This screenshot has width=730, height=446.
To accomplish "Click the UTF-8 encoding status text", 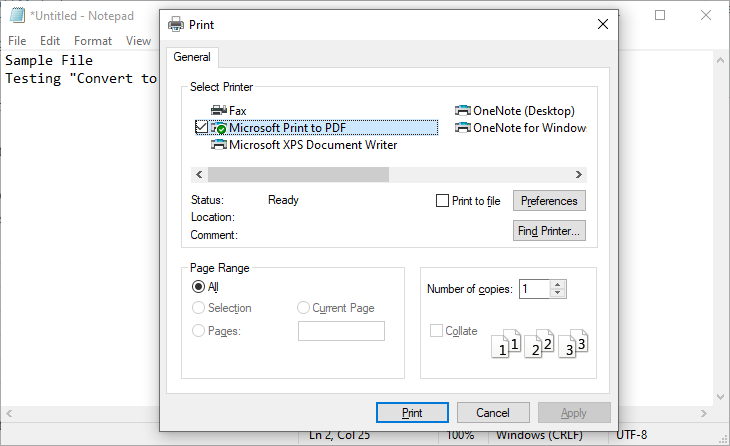I will (631, 435).
